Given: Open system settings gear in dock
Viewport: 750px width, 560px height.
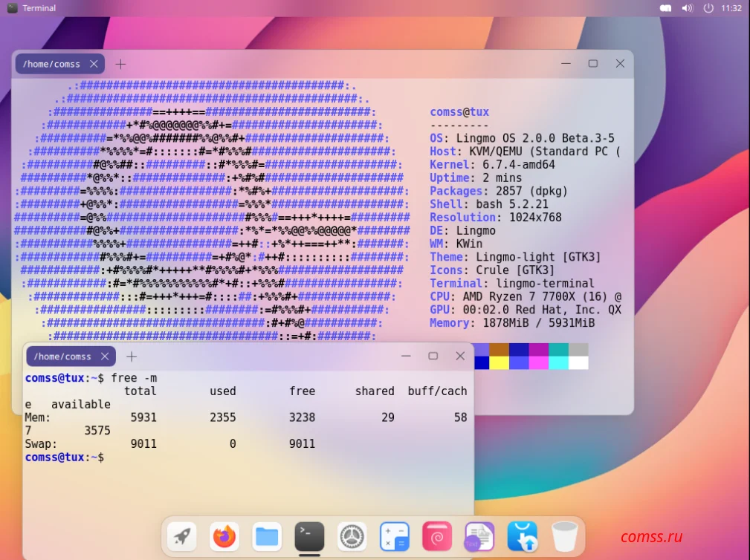Looking at the screenshot, I should tap(352, 536).
